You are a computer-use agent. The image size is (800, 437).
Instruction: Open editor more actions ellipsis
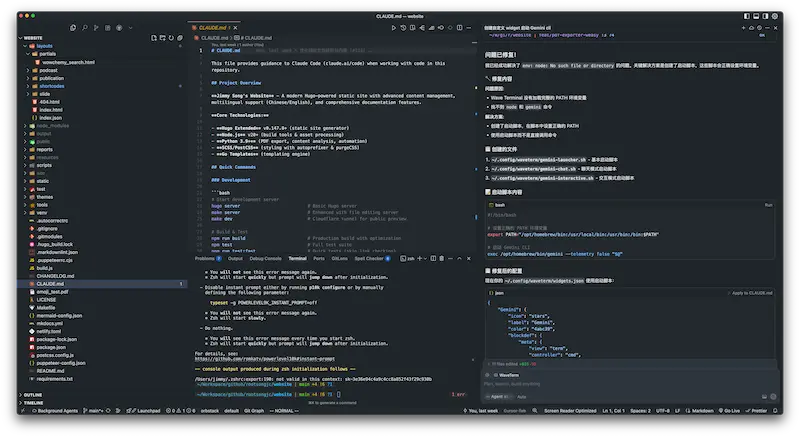click(469, 28)
